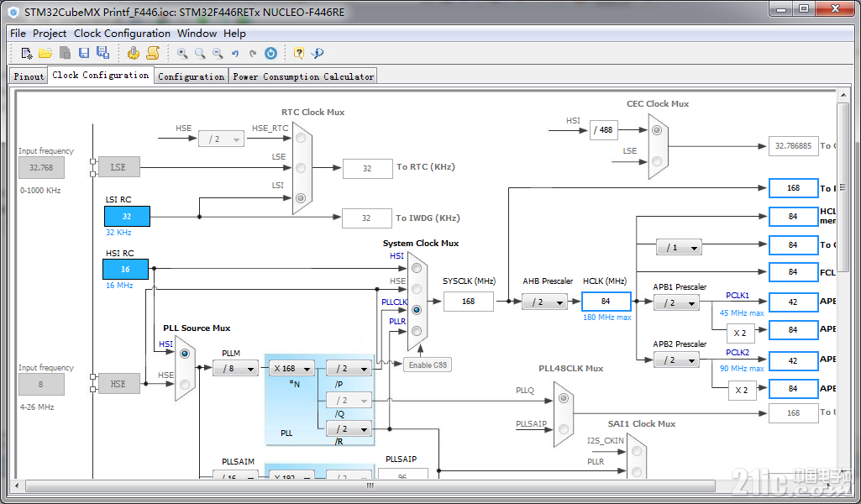Screen dimensions: 861x504
Task: Click the LSE input frequency field 32.768
Action: pyautogui.click(x=41, y=167)
